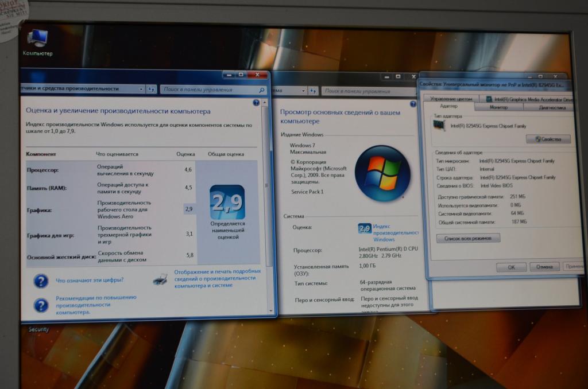Click question icon beside Рекомендации по повышению

(41, 305)
